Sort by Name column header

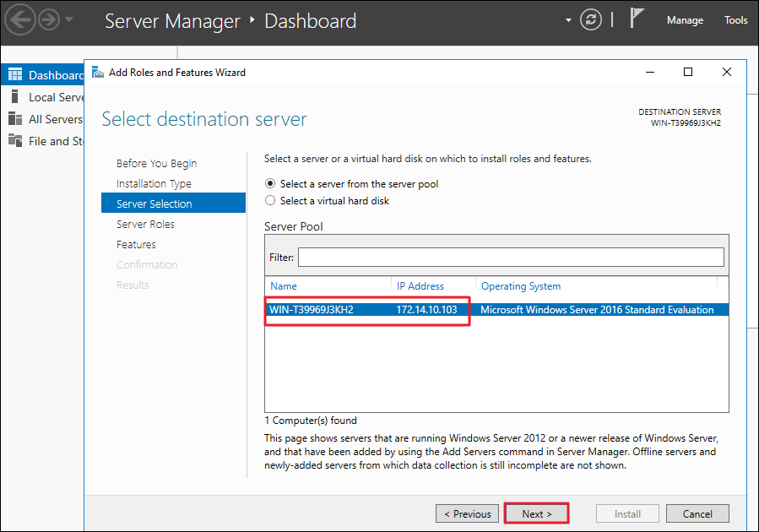tap(284, 286)
